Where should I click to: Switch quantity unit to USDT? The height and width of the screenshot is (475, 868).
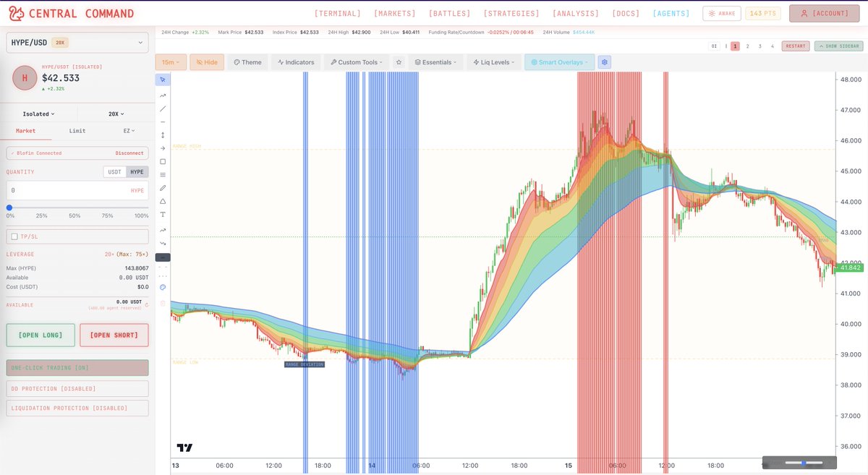coord(114,171)
